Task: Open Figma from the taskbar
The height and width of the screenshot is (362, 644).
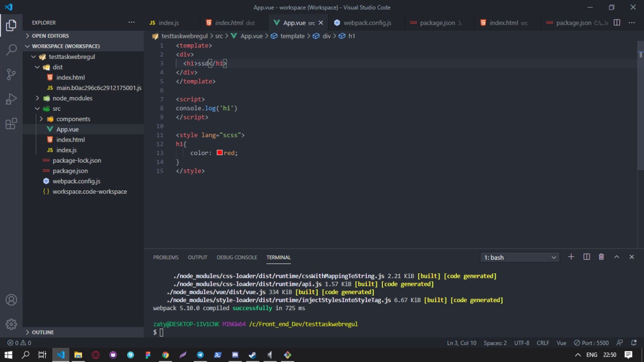Action: [148, 355]
